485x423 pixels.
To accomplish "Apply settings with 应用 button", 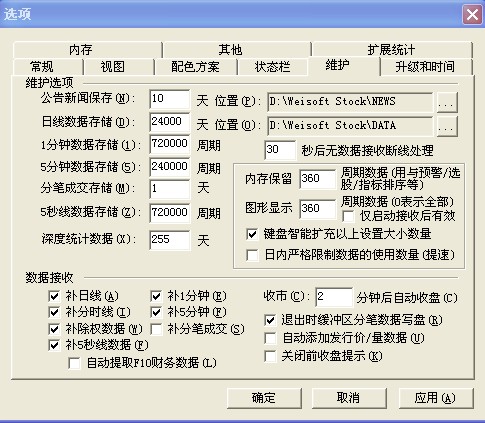I will [435, 398].
